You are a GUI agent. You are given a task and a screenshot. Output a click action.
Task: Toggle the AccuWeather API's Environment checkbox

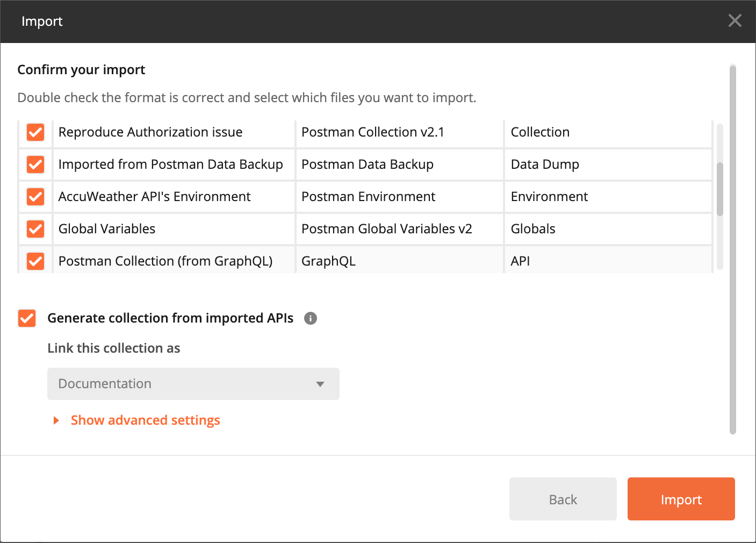coord(35,197)
